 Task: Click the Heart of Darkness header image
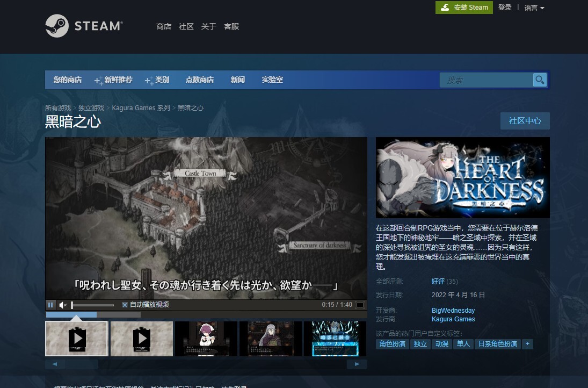click(x=463, y=177)
